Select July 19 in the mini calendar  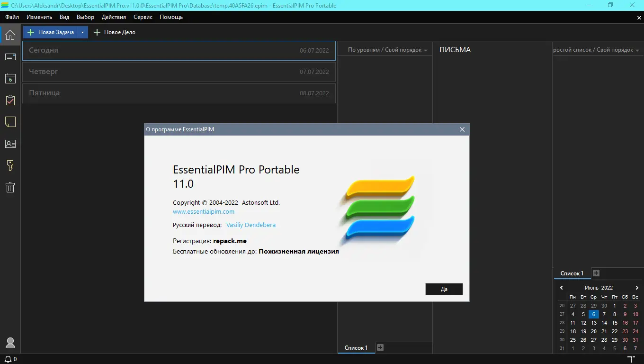click(x=583, y=331)
